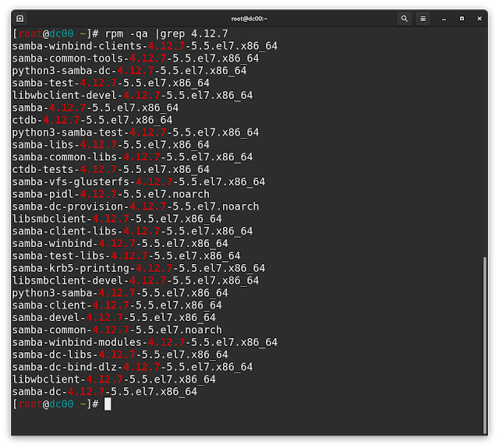Maximize the terminal window
The image size is (499, 448).
[x=462, y=18]
